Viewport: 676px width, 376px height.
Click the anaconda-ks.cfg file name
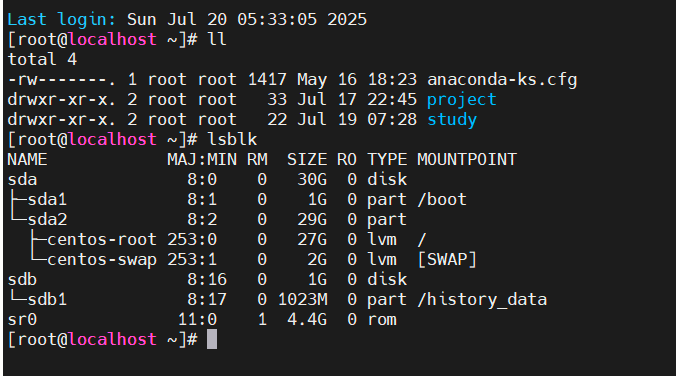[x=502, y=80]
